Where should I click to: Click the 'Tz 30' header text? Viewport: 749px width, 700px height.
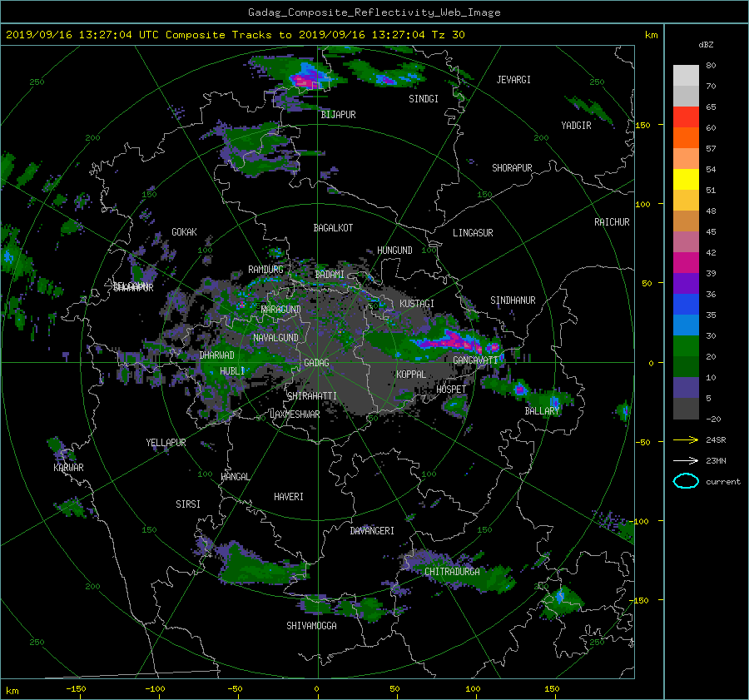(x=448, y=35)
